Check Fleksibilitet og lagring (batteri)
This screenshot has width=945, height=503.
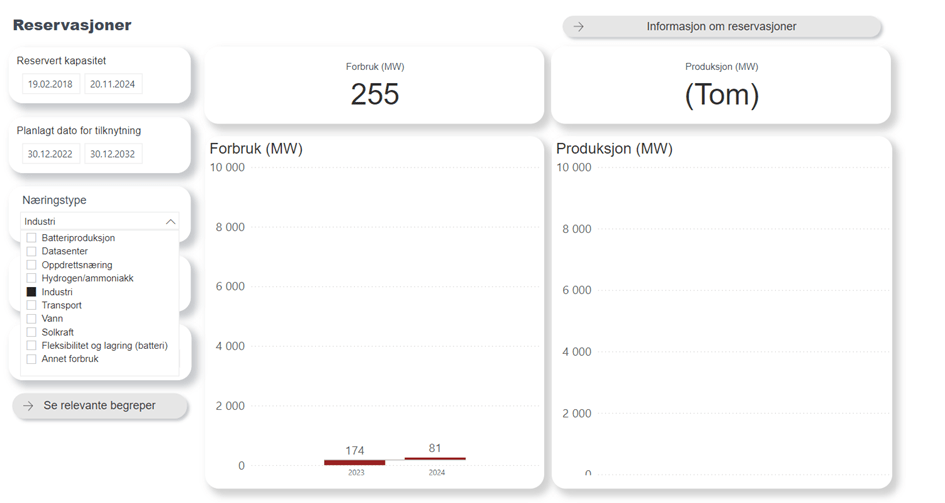coord(32,346)
